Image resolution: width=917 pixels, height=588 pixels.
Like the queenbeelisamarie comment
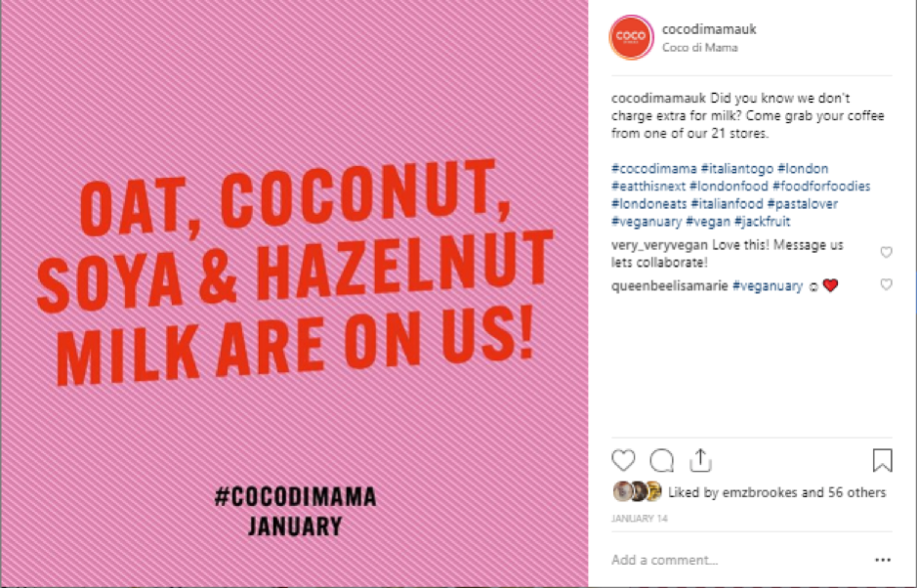(x=886, y=285)
